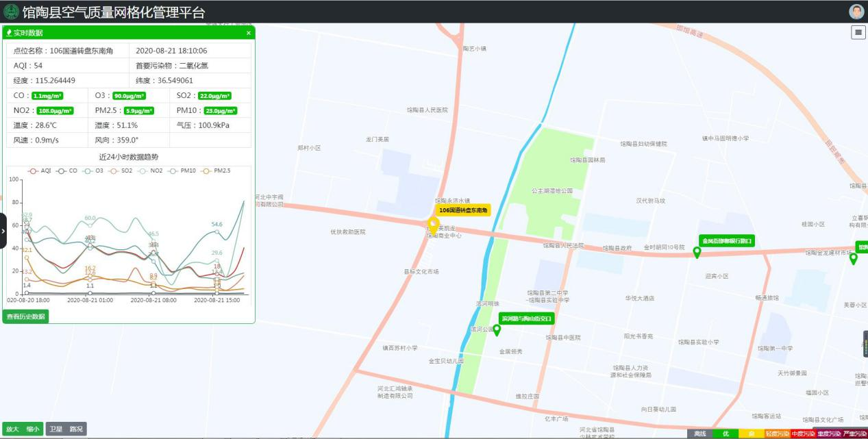Close the 实时数据 panel with the X
Screen dimensions: 868x439
point(249,33)
